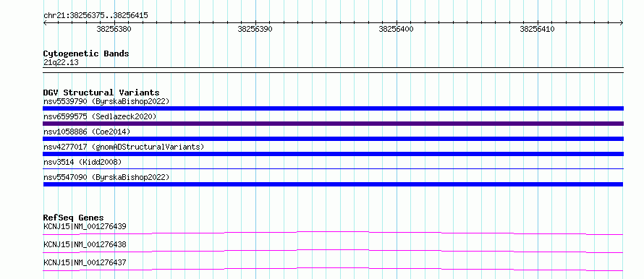Open variant nsv1058886 (Coe2014) label
Screen dimensions: 644x279
[87, 132]
